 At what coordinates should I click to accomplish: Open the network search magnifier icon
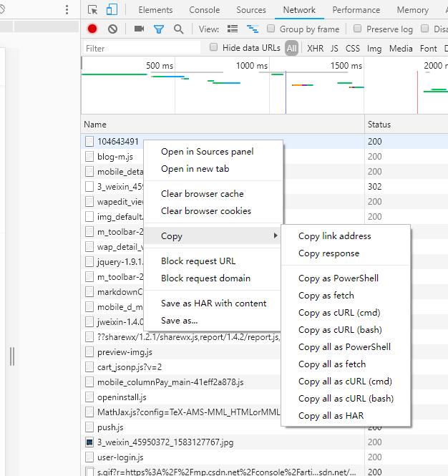click(178, 29)
